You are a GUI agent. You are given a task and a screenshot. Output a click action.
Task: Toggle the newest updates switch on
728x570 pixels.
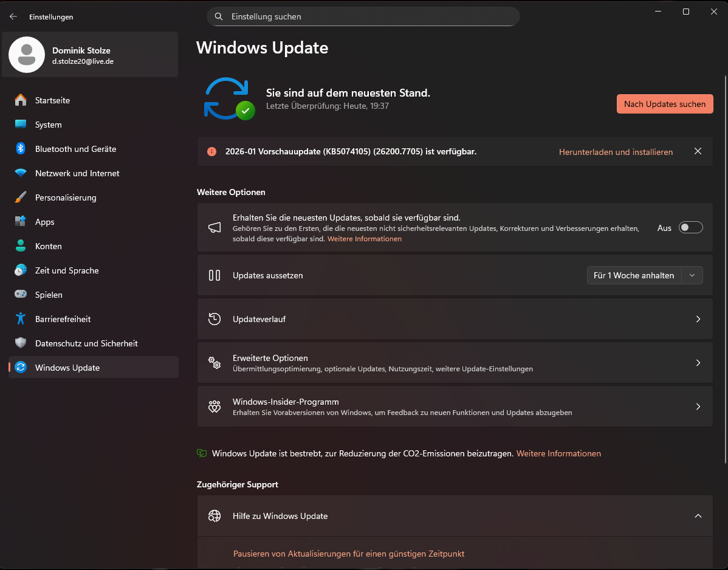click(690, 227)
